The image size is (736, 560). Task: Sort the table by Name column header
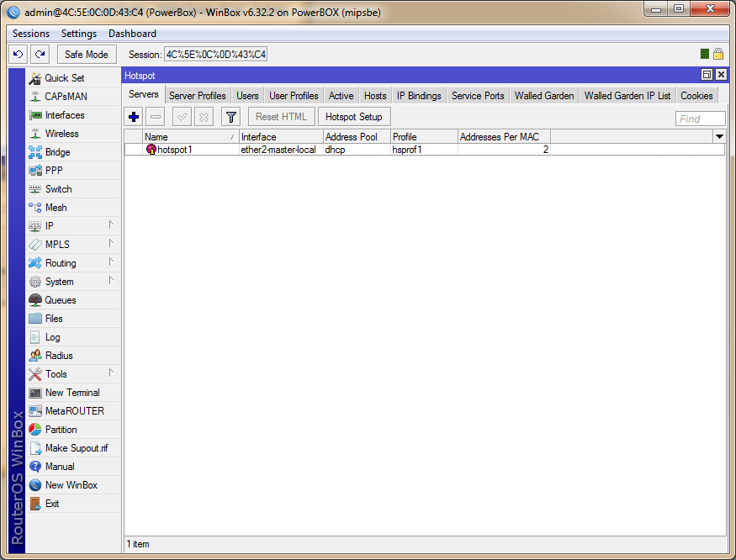pos(190,136)
